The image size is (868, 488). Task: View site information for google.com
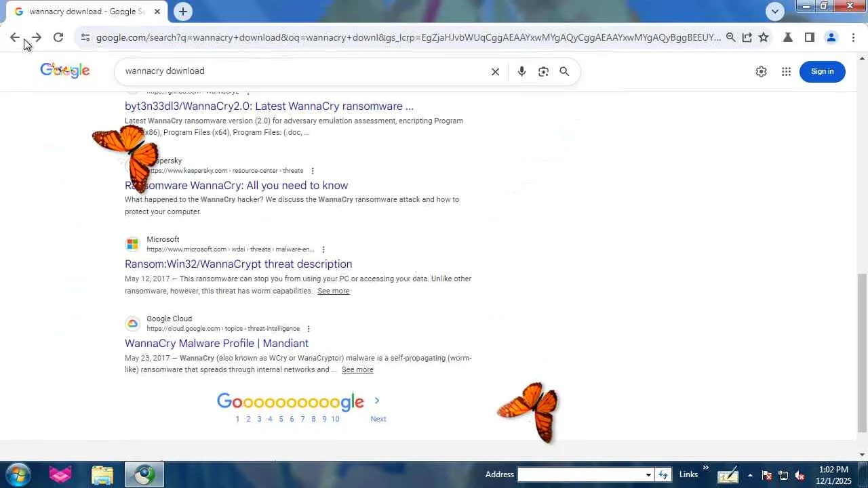pos(85,38)
